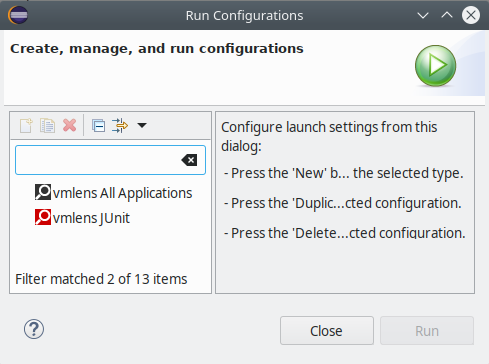Click the minimize chevron in the title bar
Viewport: 489px width, 364px height.
click(423, 15)
